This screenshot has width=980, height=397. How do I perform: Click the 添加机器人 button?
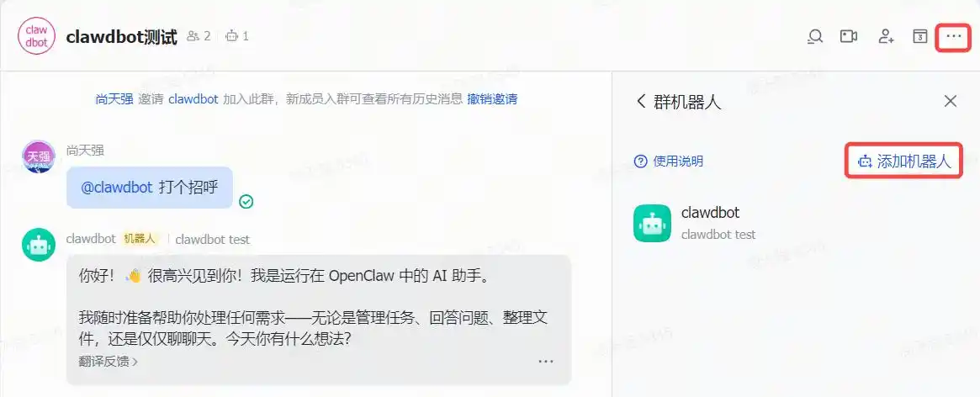point(903,161)
